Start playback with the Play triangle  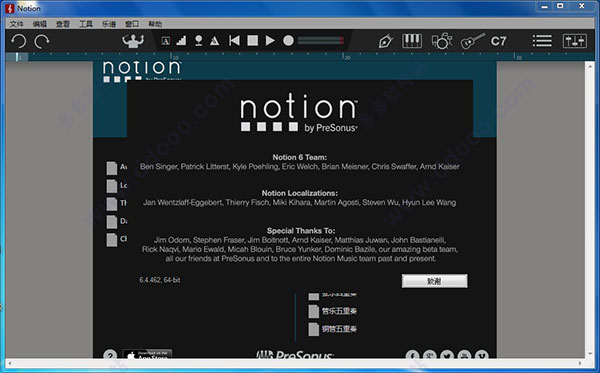pos(270,41)
